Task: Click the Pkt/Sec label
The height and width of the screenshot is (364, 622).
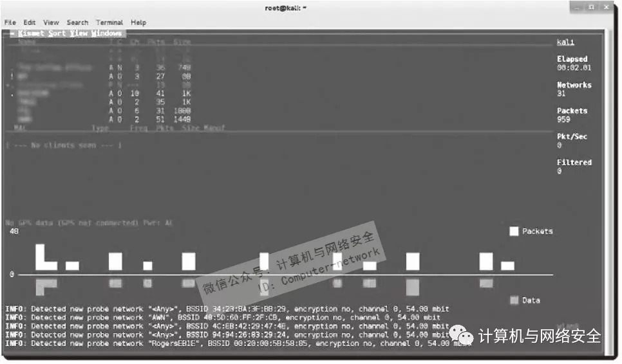Action: (x=572, y=136)
